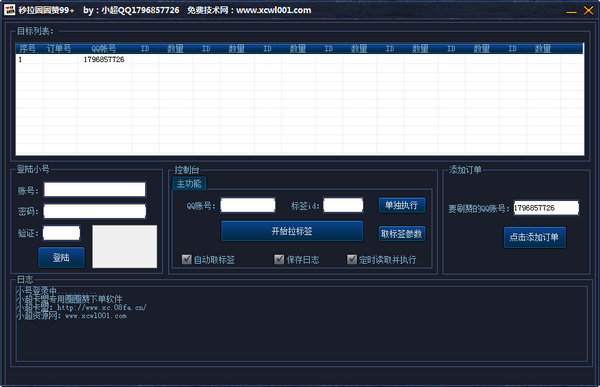Select the QQ账号 column header
Viewport: 600px width, 387px height.
coord(104,49)
